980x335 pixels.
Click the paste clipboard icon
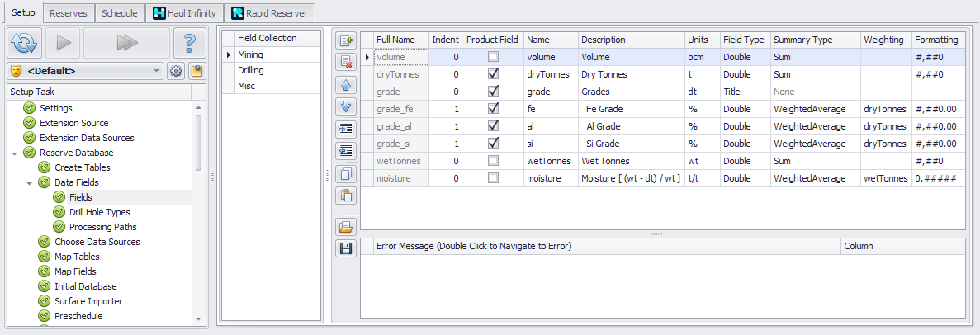click(x=346, y=196)
